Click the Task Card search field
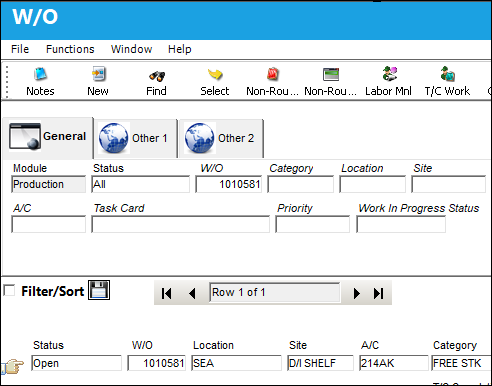Image resolution: width=492 pixels, height=386 pixels. coord(181,224)
